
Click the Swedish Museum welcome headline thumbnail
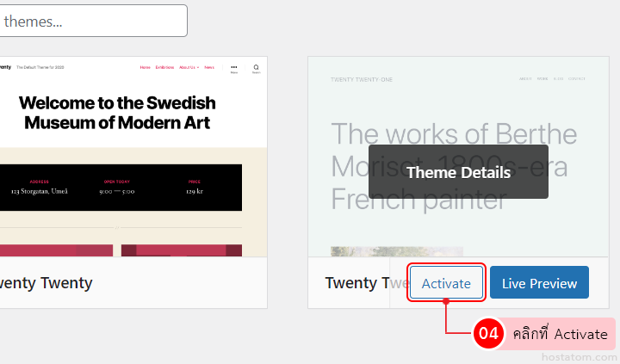pyautogui.click(x=119, y=113)
